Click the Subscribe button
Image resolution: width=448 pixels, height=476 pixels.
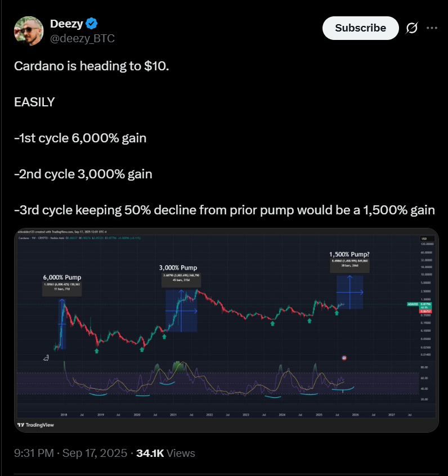(360, 28)
